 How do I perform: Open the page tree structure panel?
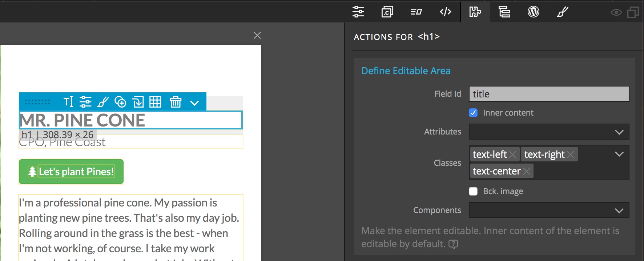pos(504,12)
